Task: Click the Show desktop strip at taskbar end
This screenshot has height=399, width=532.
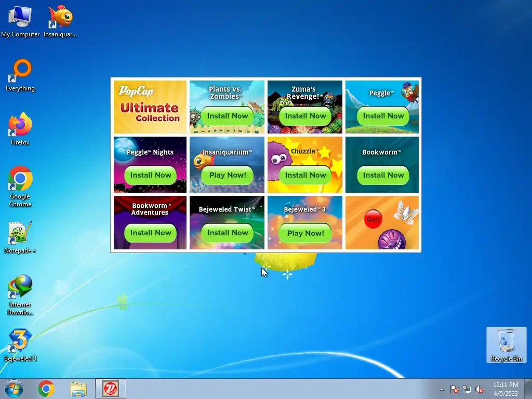Action: coord(528,389)
